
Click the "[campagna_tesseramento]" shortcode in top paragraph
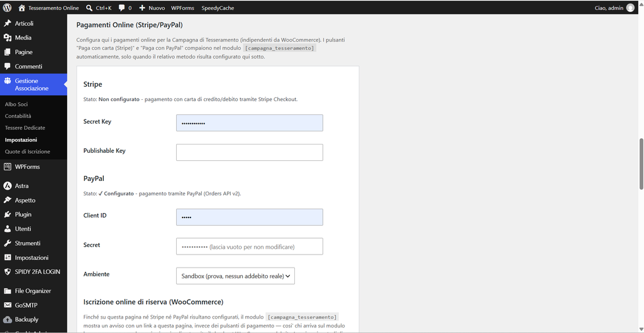(280, 48)
